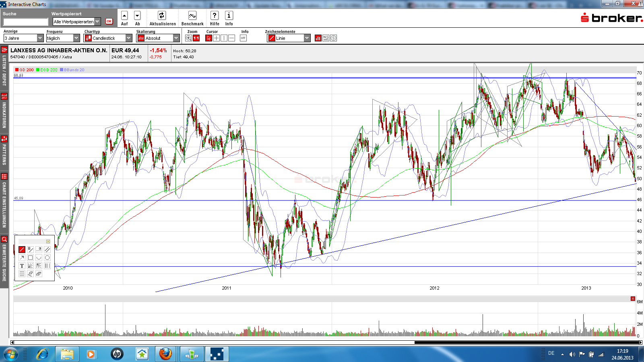Click the scrollbar left arrow

pos(12,343)
